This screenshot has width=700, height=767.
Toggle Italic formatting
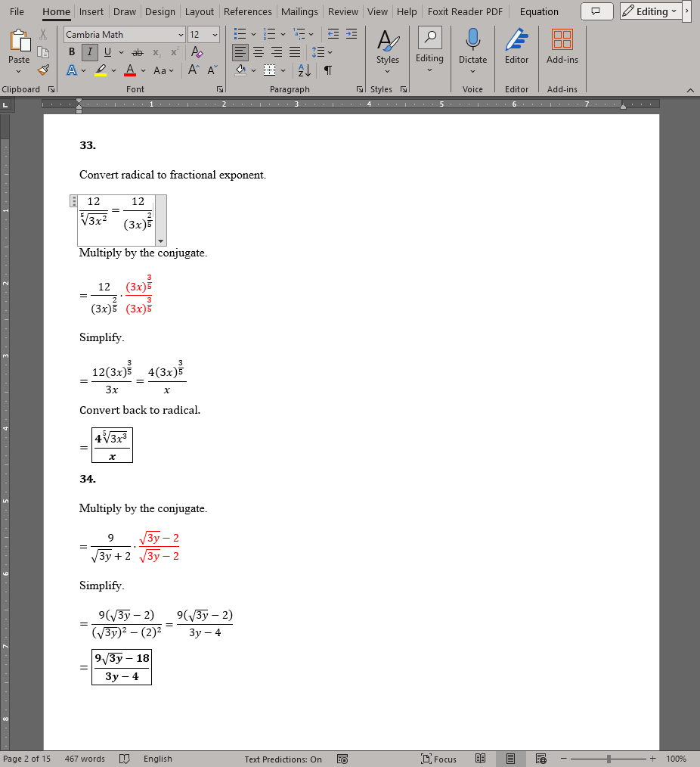pos(89,52)
